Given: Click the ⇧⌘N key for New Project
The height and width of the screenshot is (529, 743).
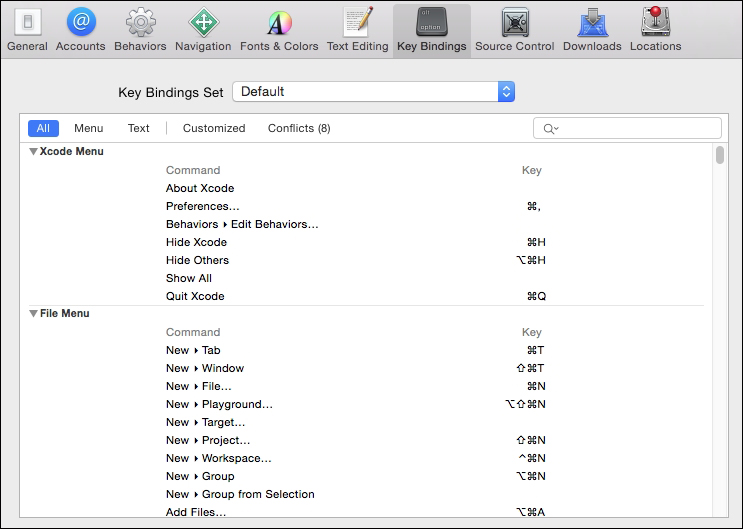Looking at the screenshot, I should [x=531, y=440].
